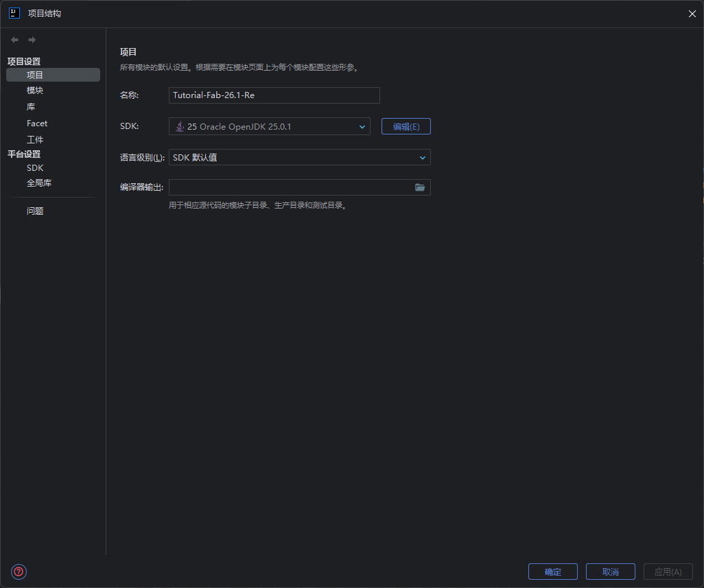704x588 pixels.
Task: Click the help question mark icon
Action: pos(19,572)
